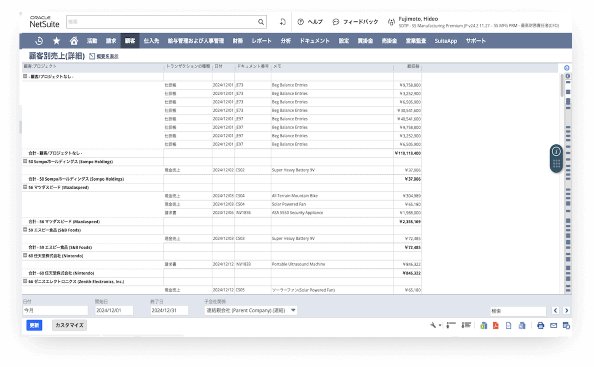
Task: Print the report
Action: pos(541,325)
